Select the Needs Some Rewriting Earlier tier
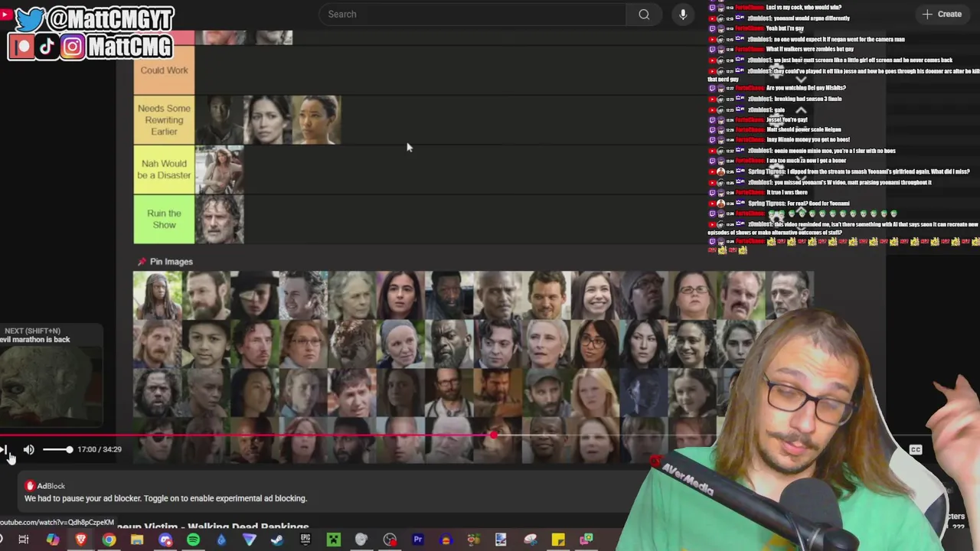The width and height of the screenshot is (980, 551). click(x=164, y=119)
